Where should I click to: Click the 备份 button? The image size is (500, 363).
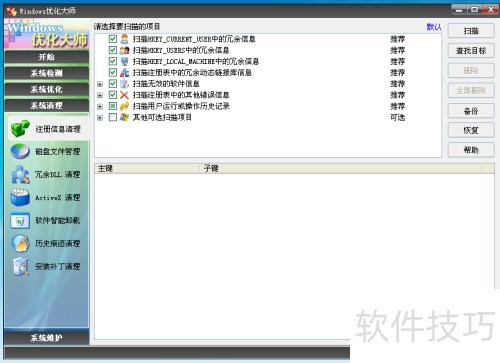(471, 111)
